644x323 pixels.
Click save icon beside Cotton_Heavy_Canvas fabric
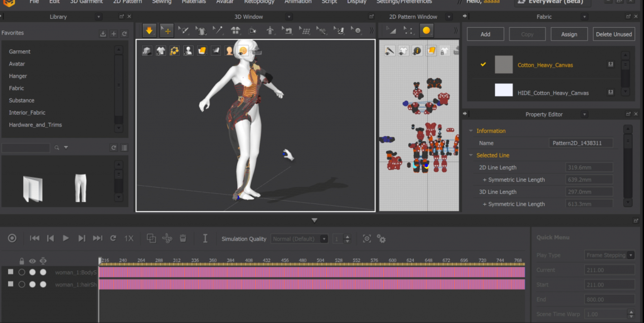tap(610, 65)
